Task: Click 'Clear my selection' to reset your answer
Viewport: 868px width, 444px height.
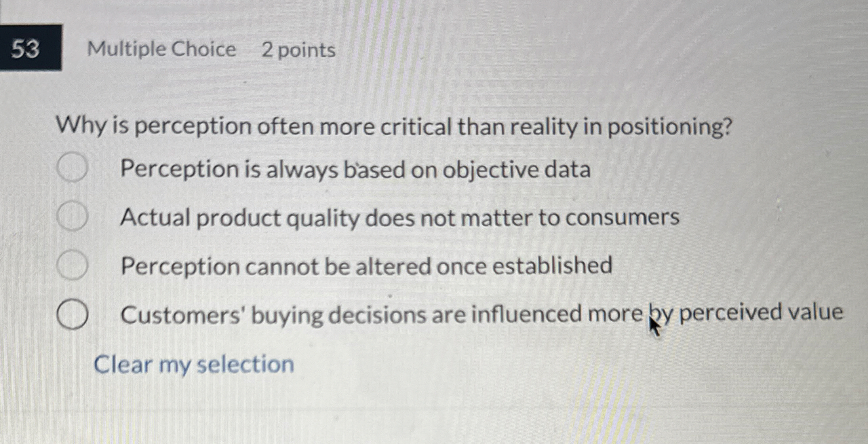Action: [x=194, y=364]
